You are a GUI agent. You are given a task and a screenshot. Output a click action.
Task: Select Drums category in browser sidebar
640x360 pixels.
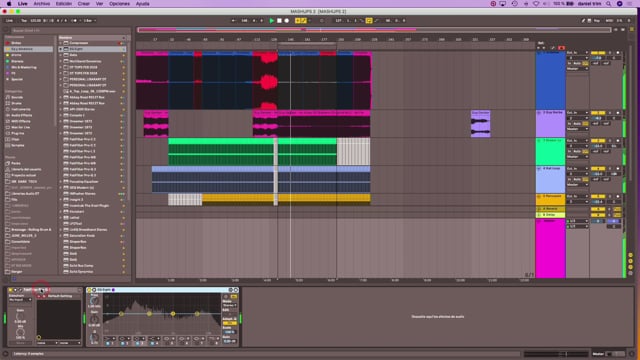17,103
